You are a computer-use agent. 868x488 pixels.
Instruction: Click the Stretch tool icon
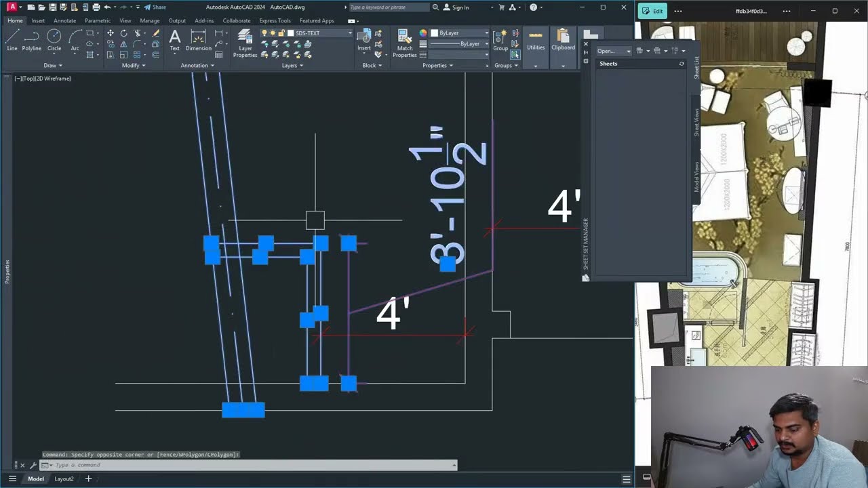(111, 55)
